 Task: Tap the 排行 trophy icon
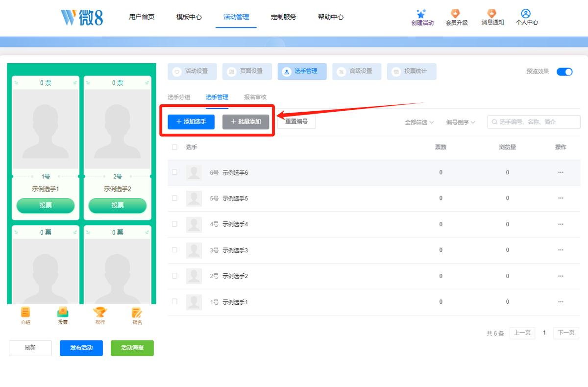tap(100, 312)
